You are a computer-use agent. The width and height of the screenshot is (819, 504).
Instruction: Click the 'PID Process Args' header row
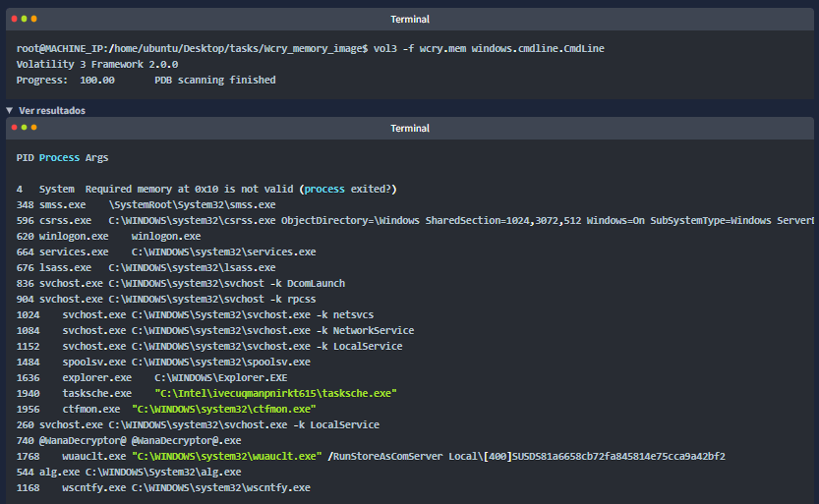(62, 157)
